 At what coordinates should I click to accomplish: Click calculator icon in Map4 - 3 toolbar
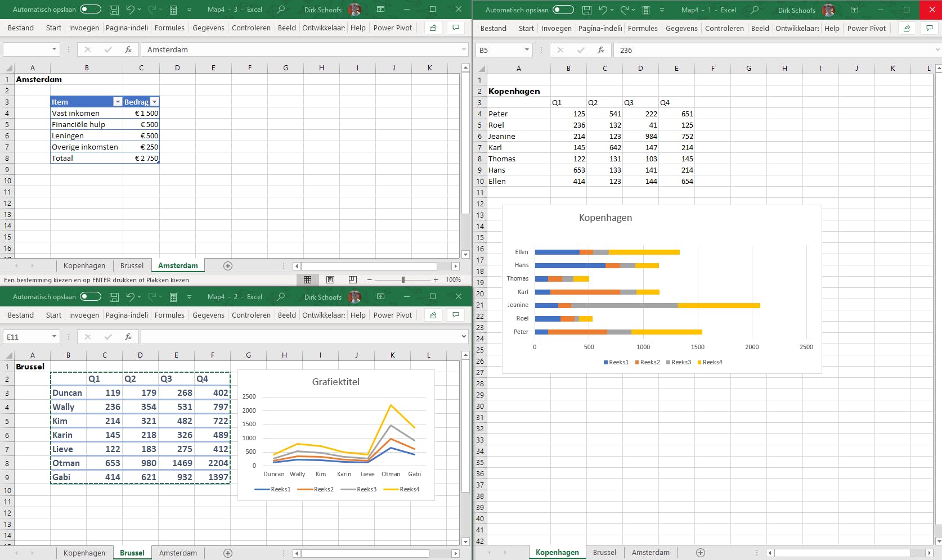coord(173,10)
